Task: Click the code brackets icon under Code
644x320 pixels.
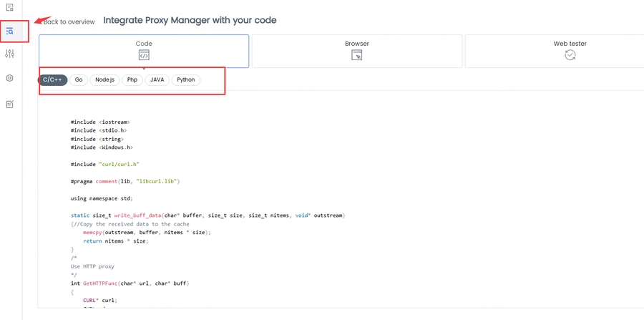Action: (144, 55)
